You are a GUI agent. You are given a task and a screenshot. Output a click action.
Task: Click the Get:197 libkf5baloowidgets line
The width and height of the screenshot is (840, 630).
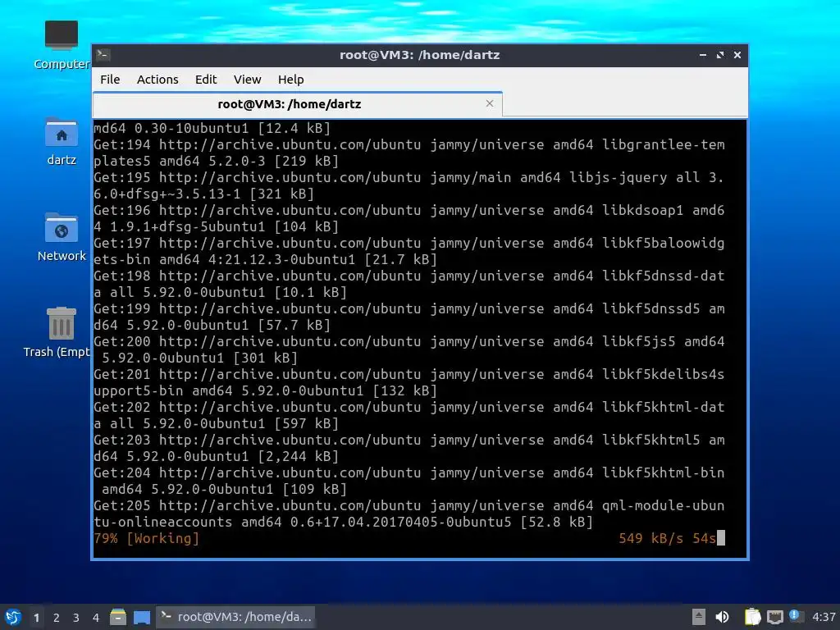pos(409,251)
